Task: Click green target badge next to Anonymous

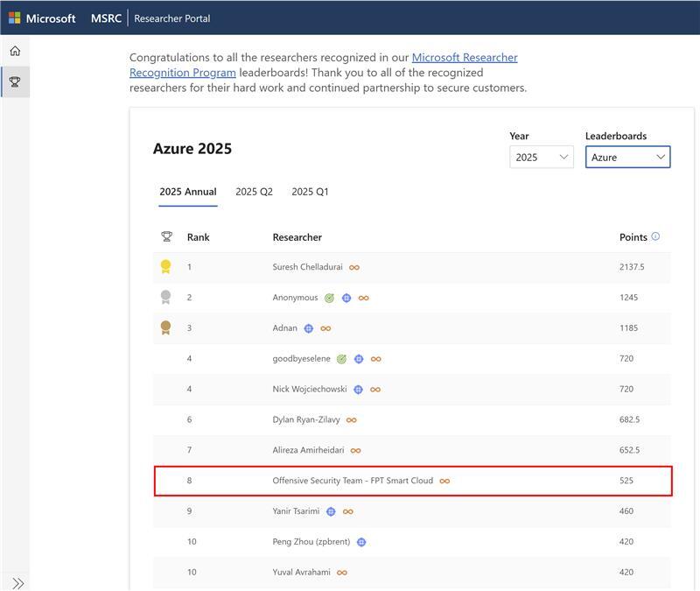Action: tap(329, 298)
